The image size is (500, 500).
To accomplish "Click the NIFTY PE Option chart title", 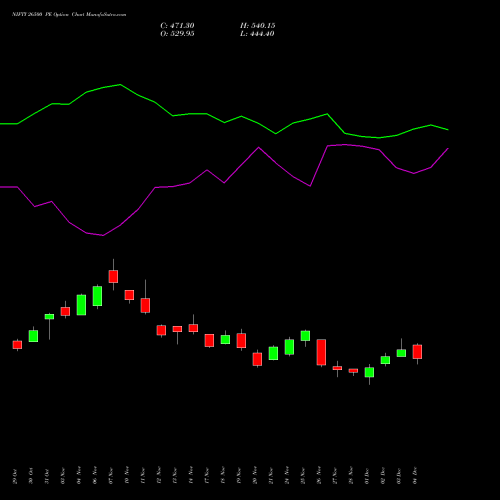I will [x=69, y=15].
